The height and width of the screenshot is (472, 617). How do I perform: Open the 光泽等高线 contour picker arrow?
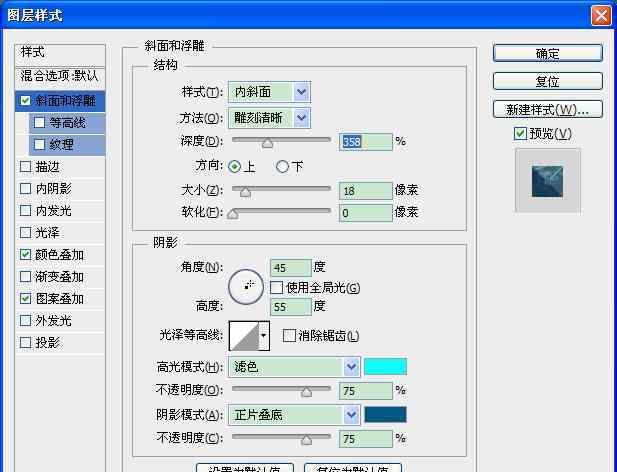coord(264,336)
